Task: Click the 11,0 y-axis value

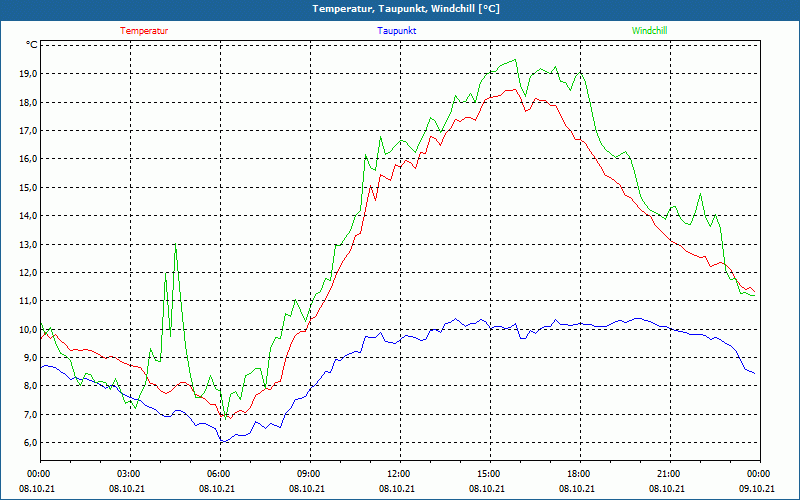Action: coord(29,301)
